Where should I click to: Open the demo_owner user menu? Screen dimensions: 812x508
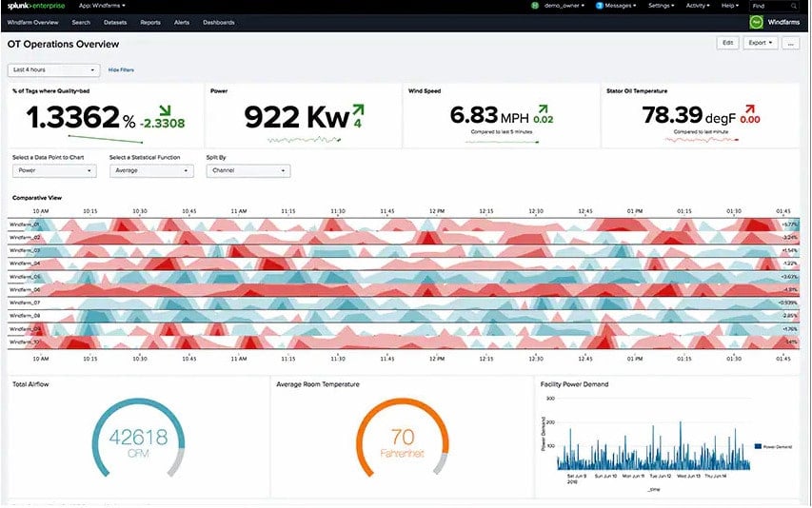[564, 6]
